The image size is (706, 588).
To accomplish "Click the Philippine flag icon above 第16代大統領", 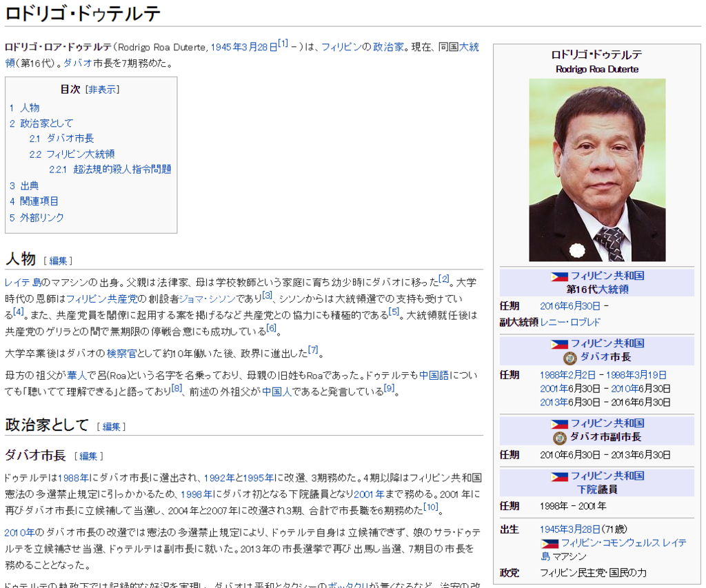I will point(559,276).
